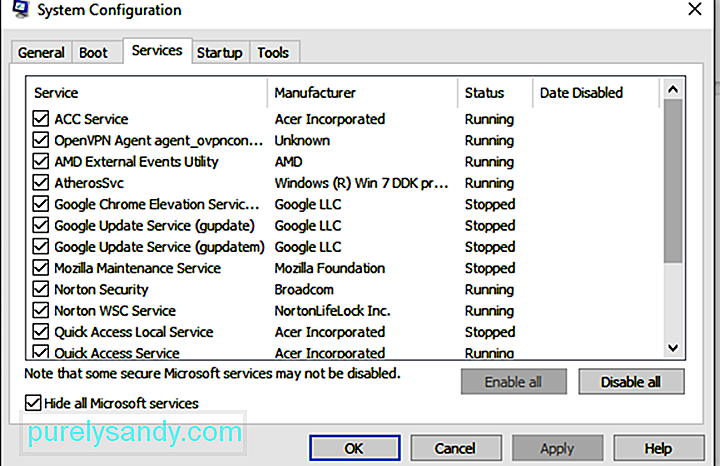Click the scrollbar down arrow
The height and width of the screenshot is (466, 720).
click(673, 348)
